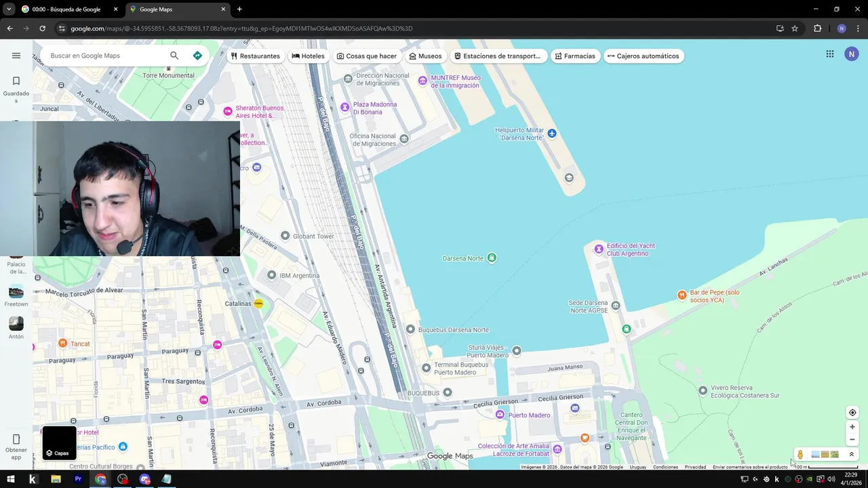The height and width of the screenshot is (488, 868).
Task: Open File Explorer from the taskbar
Action: tap(56, 479)
